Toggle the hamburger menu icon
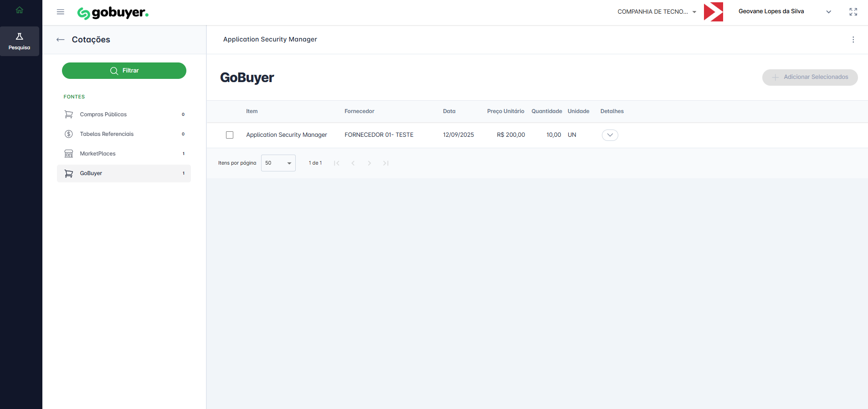 pos(61,12)
